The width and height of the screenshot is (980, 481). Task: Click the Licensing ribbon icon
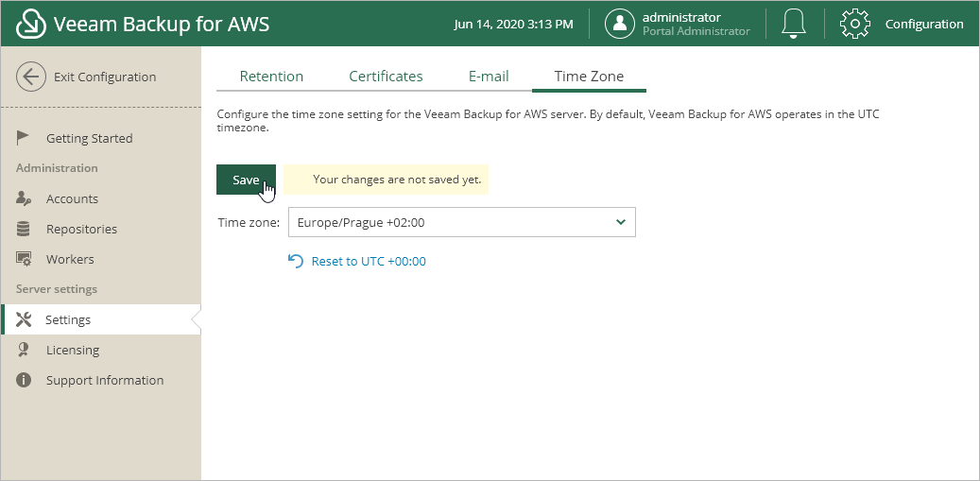tap(23, 350)
